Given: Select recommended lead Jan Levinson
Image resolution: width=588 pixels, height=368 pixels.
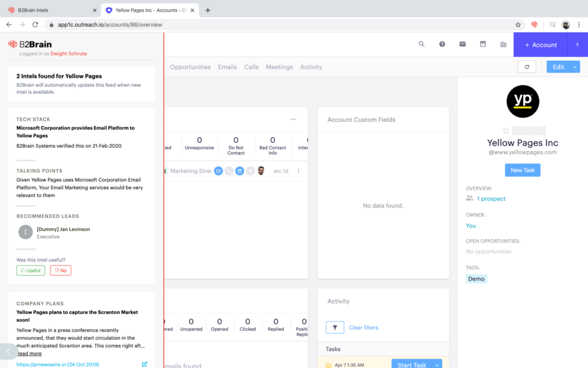Looking at the screenshot, I should click(x=63, y=229).
